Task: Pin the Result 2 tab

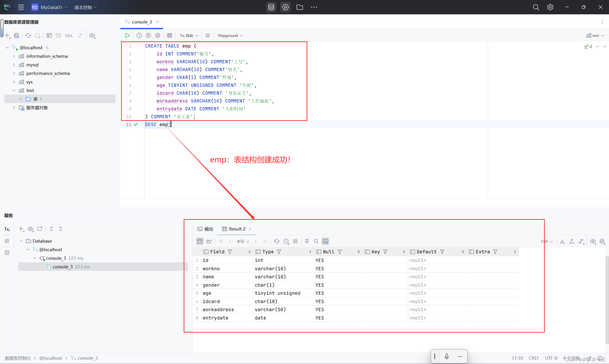Action: coord(307,241)
